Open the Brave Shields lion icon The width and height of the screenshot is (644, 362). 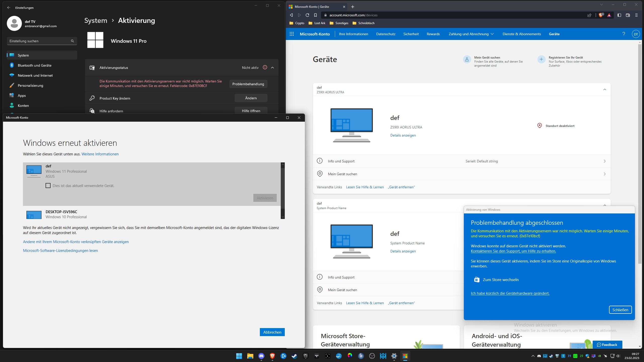pyautogui.click(x=601, y=15)
